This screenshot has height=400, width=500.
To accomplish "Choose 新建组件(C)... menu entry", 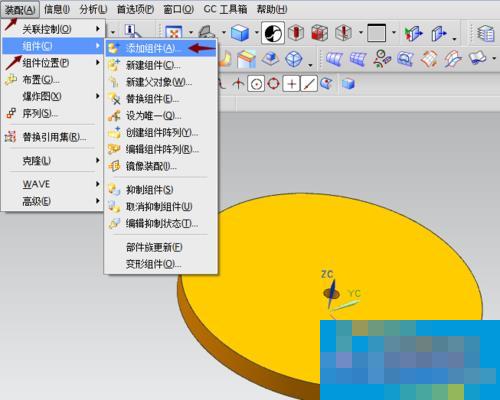I will click(x=161, y=65).
